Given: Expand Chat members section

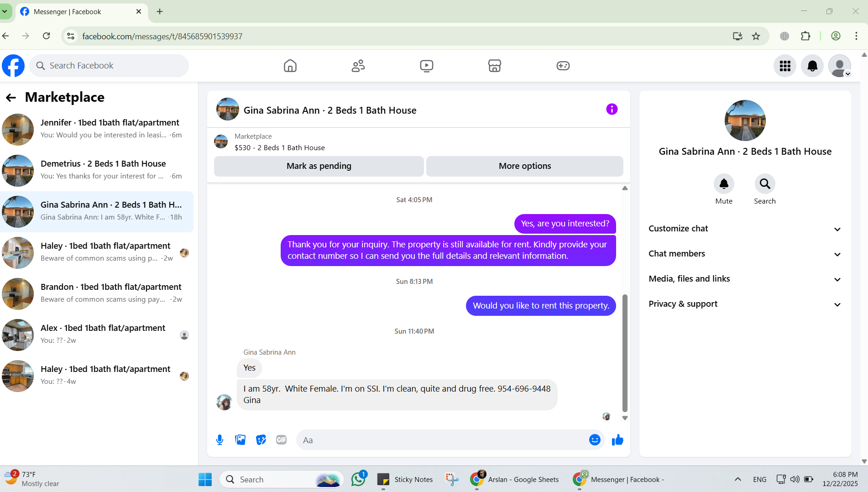Looking at the screenshot, I should (745, 254).
